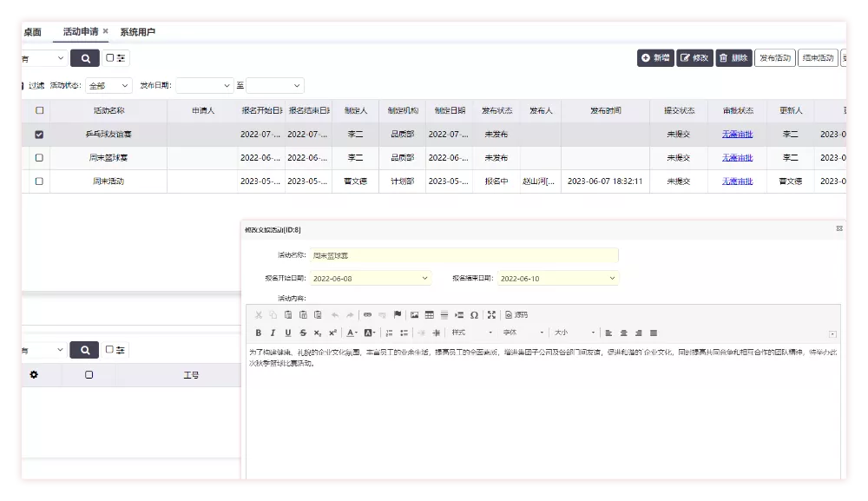This screenshot has height=501, width=868.
Task: Open the 大小 size dropdown in the editor
Action: coord(575,333)
